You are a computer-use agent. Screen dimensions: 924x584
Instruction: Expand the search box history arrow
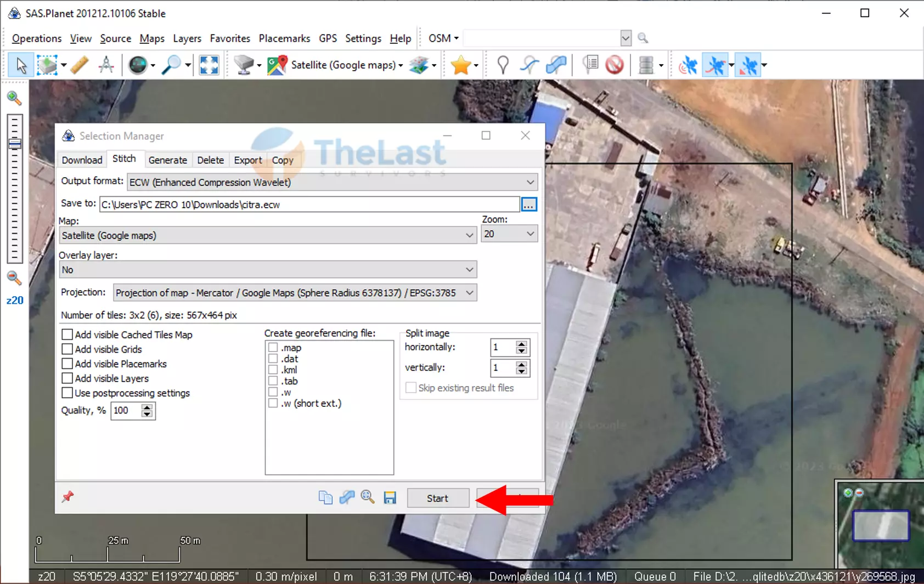626,38
